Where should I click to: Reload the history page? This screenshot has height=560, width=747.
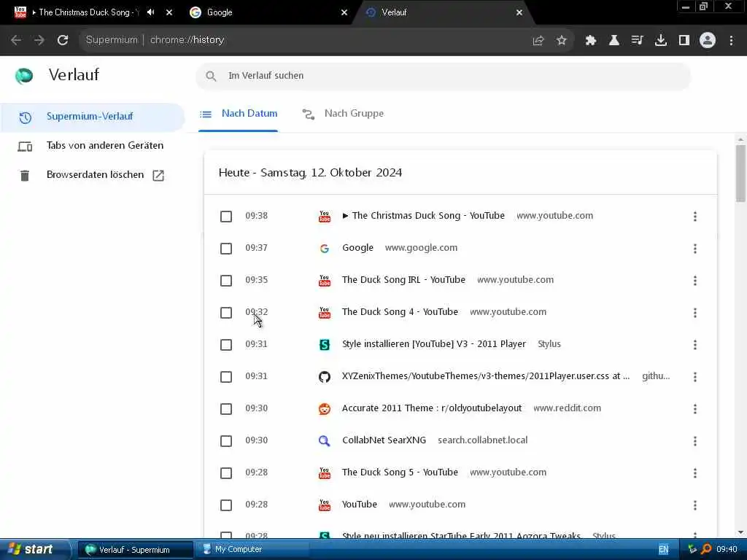(63, 40)
